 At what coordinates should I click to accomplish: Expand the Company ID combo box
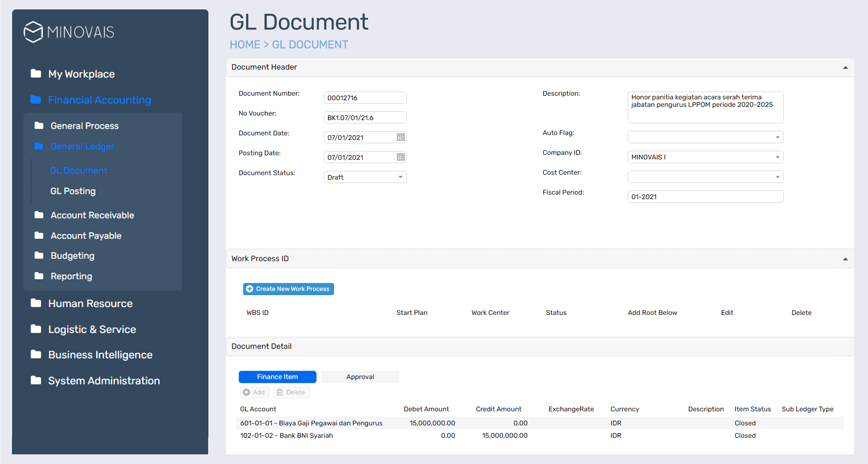777,157
